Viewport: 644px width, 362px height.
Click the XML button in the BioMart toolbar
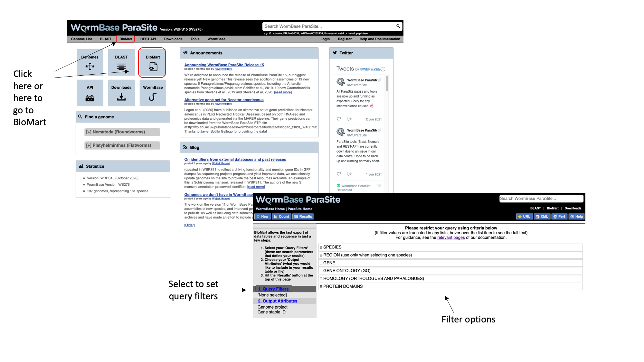point(542,217)
